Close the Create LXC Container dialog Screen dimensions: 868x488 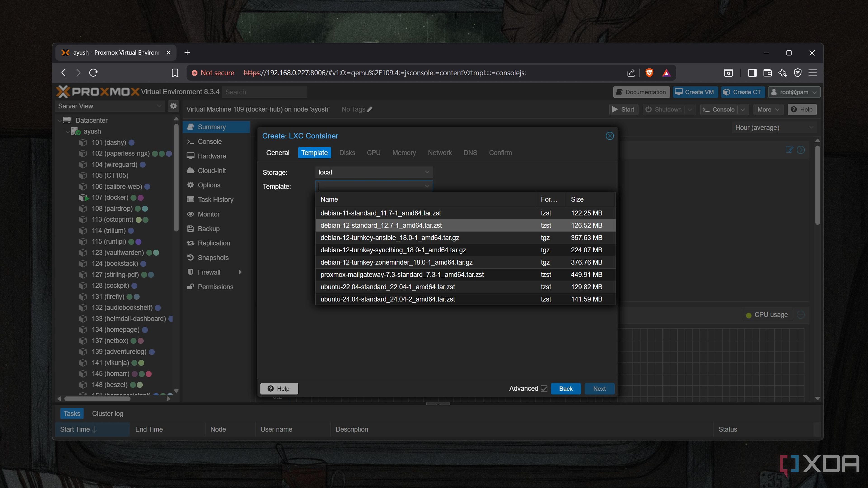pos(610,136)
